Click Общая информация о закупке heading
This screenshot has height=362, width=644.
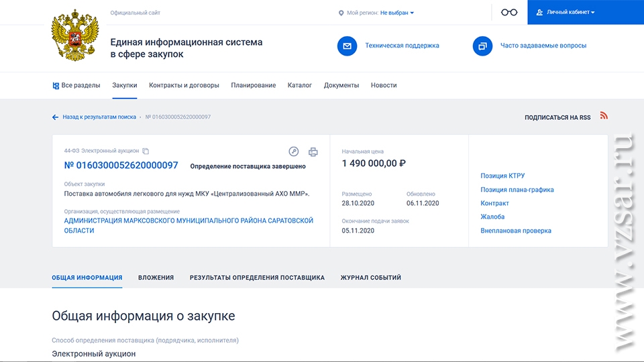pos(144,316)
